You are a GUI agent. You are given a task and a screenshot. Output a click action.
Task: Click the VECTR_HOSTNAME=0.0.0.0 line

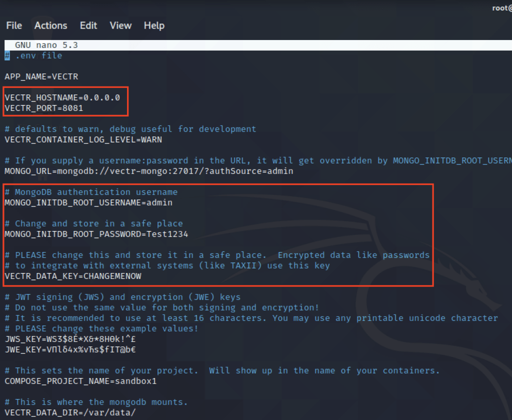pyautogui.click(x=62, y=97)
